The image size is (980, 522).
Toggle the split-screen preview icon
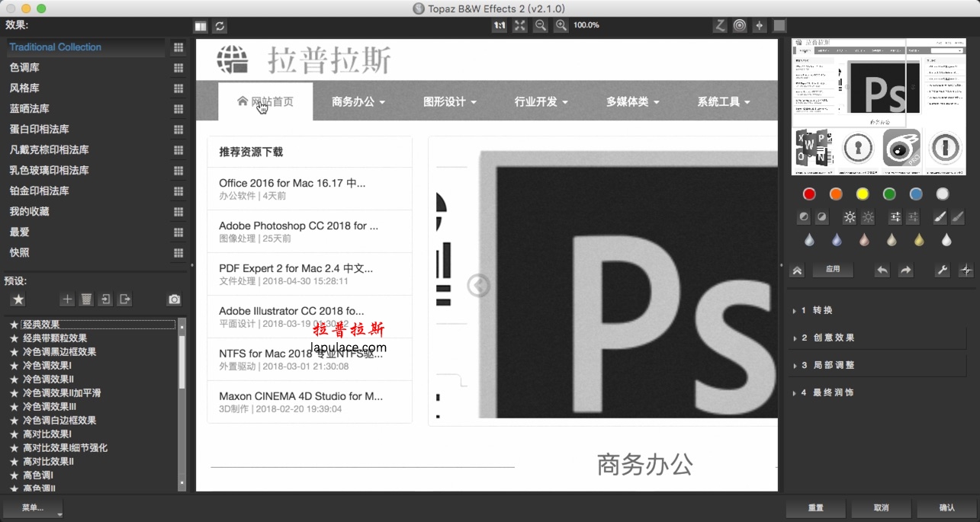coord(199,25)
